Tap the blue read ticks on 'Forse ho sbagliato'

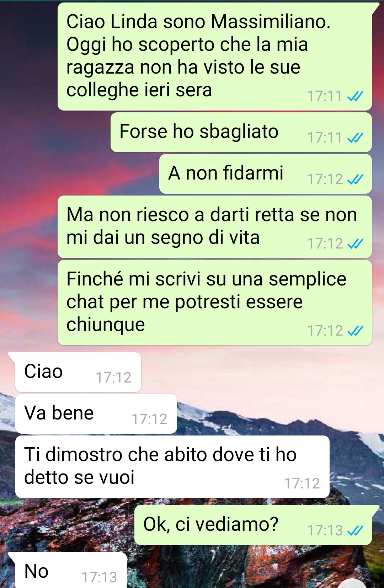click(355, 138)
